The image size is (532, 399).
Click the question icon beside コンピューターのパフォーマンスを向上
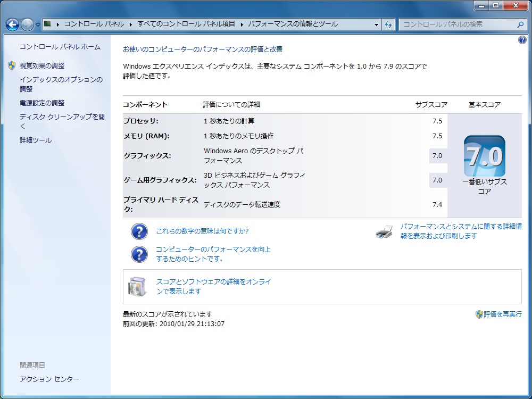click(x=139, y=254)
